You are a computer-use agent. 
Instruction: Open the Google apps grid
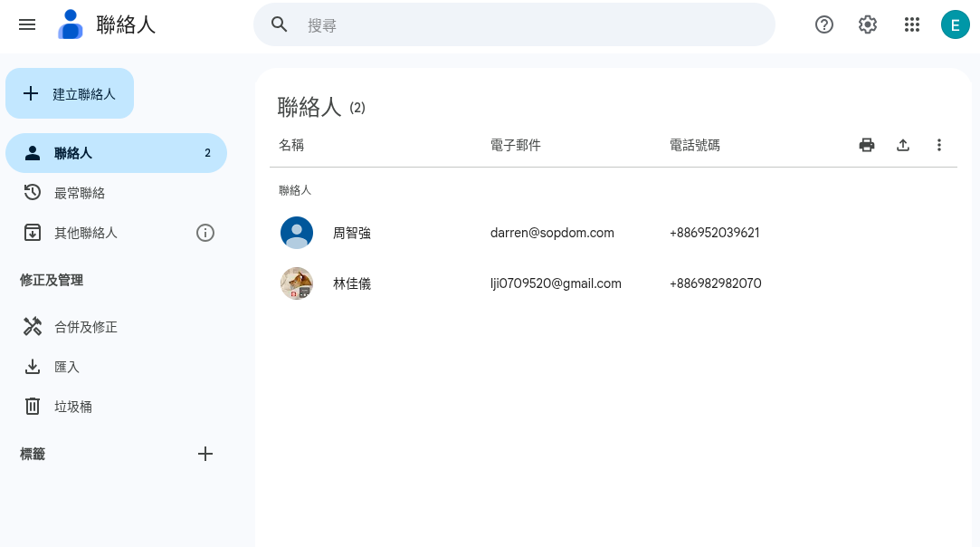coord(911,24)
